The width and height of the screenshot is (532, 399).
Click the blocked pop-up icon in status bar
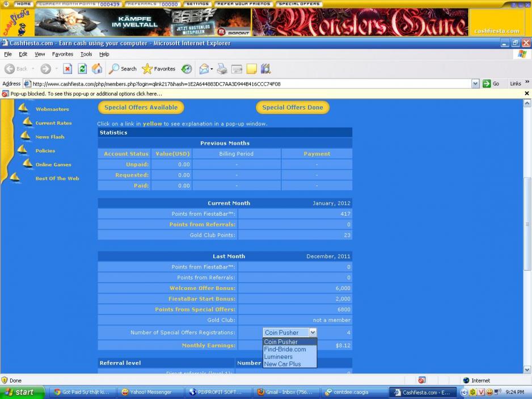point(422,380)
